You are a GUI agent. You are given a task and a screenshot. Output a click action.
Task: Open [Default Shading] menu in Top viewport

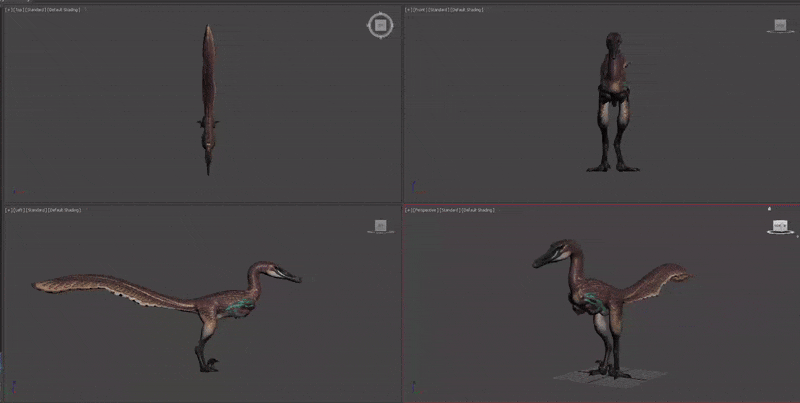(x=65, y=10)
